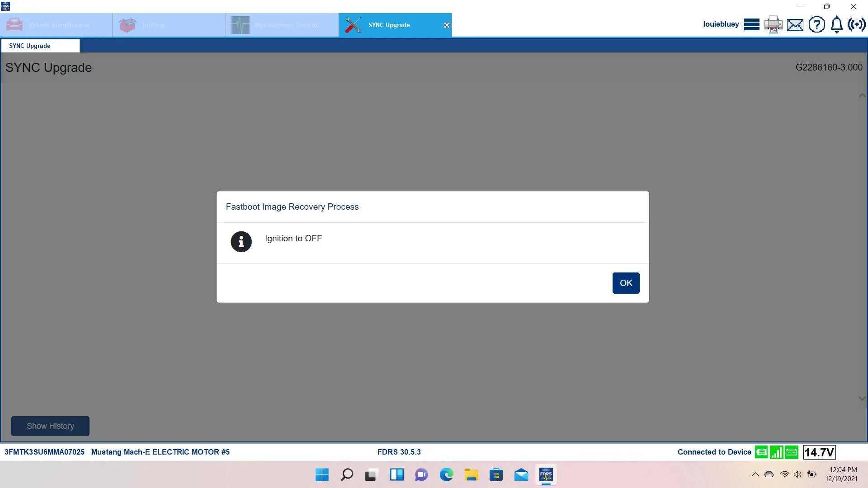868x488 pixels.
Task: Click the green signal strength bars icon
Action: (777, 452)
